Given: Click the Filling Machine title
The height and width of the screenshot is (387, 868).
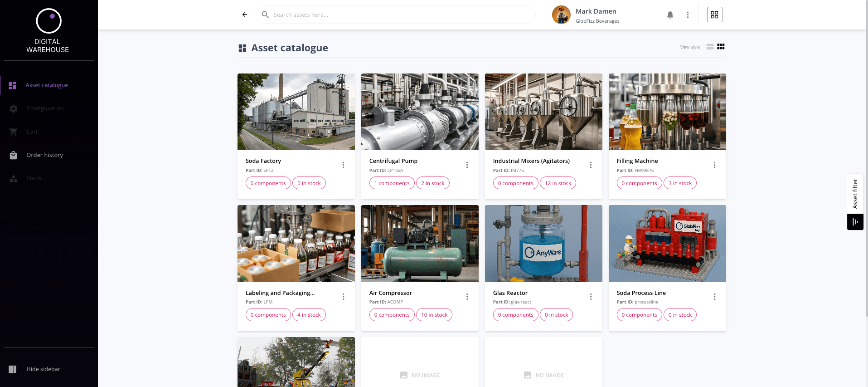Looking at the screenshot, I should (x=637, y=161).
